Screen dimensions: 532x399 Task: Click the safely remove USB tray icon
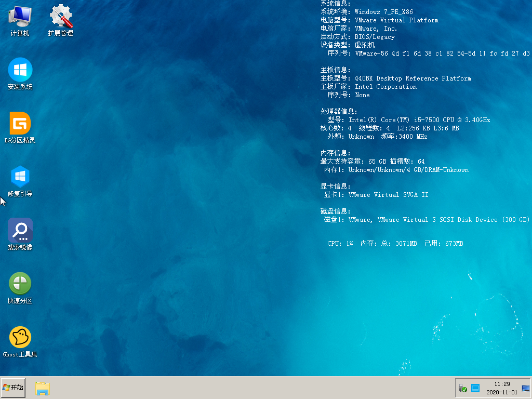coord(462,388)
